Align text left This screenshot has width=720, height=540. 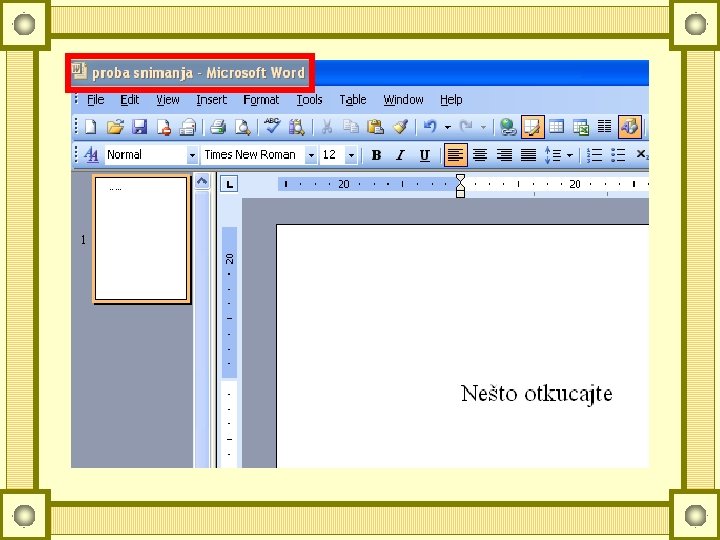(456, 155)
